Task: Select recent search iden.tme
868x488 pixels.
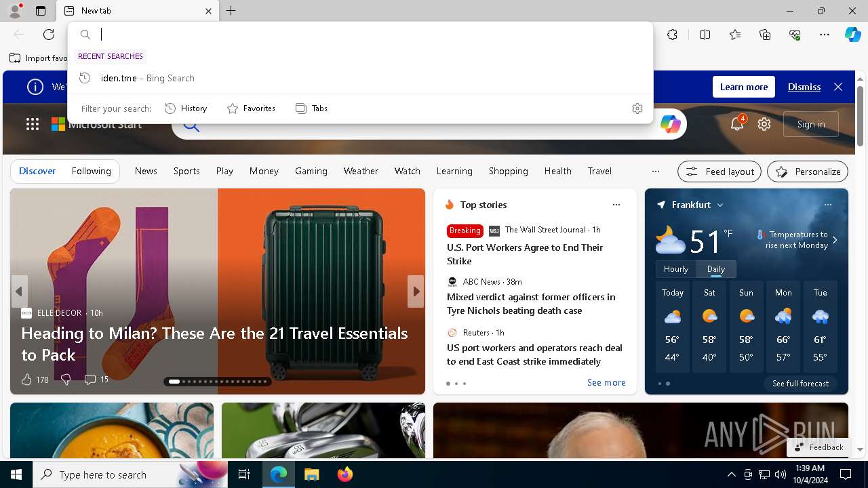Action: (360, 78)
